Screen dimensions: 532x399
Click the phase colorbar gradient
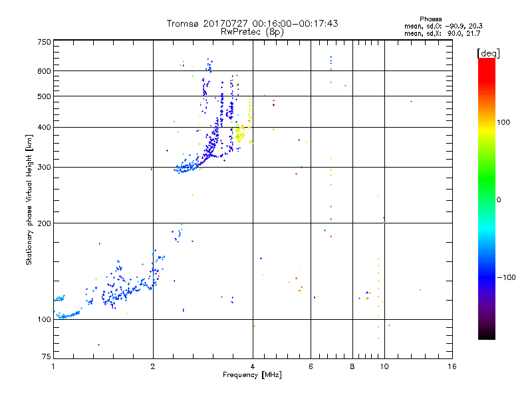tap(487, 198)
